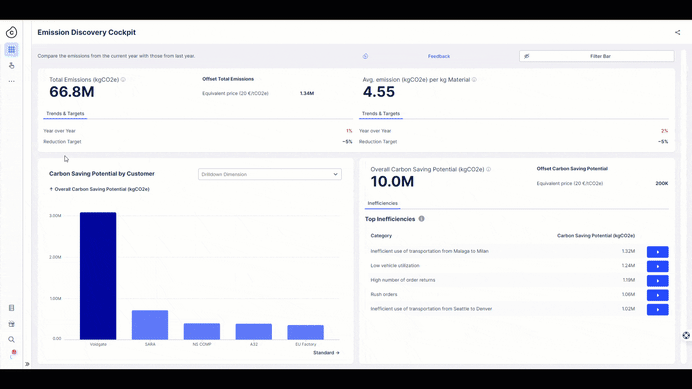The width and height of the screenshot is (692, 389).
Task: Expand the sidebar with double chevron
Action: [27, 364]
